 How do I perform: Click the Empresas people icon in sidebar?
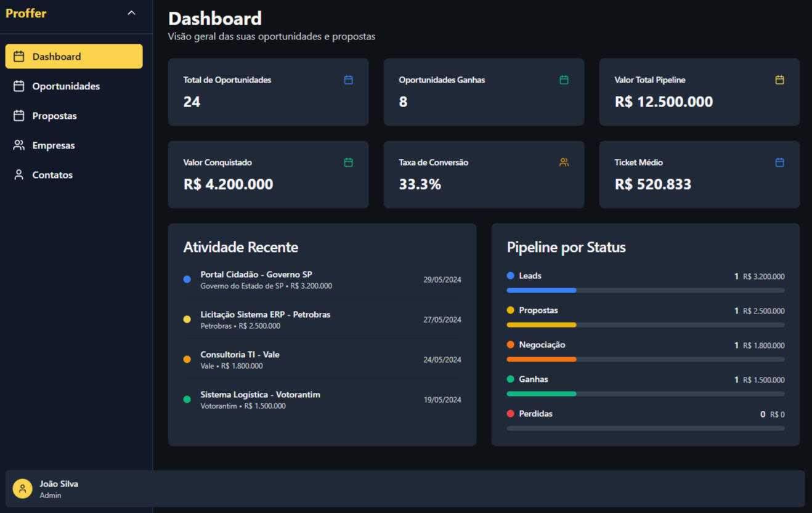(19, 145)
